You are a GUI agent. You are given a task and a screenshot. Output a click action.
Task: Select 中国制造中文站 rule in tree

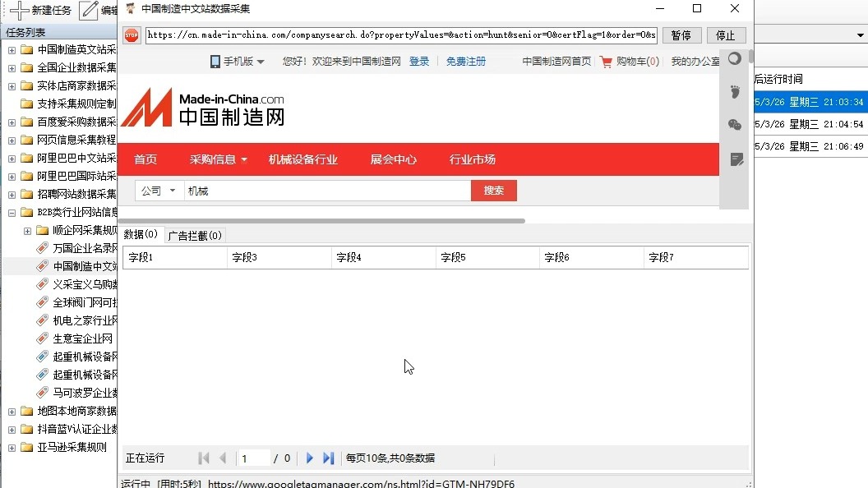click(85, 267)
